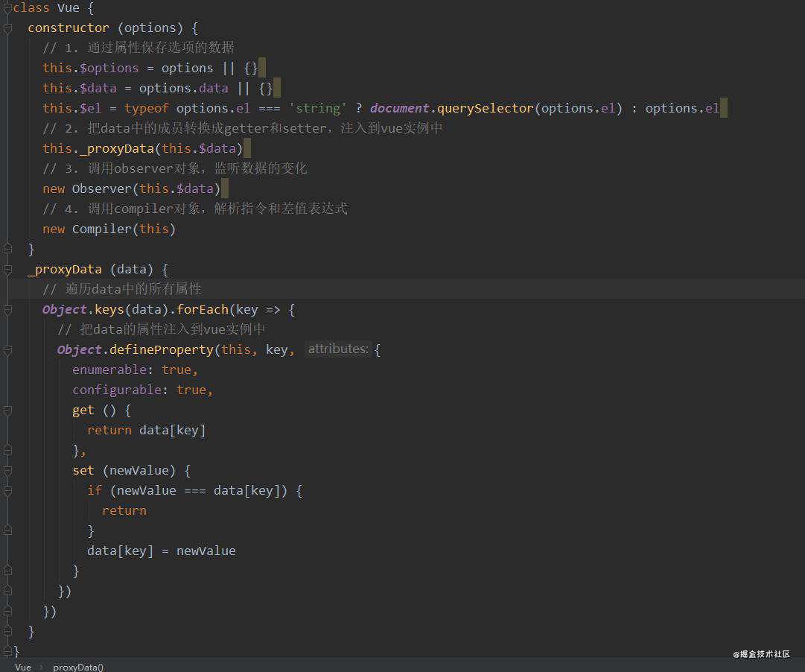
Task: Click the comment '// 遍历data中的所有属性'
Action: tap(122, 289)
